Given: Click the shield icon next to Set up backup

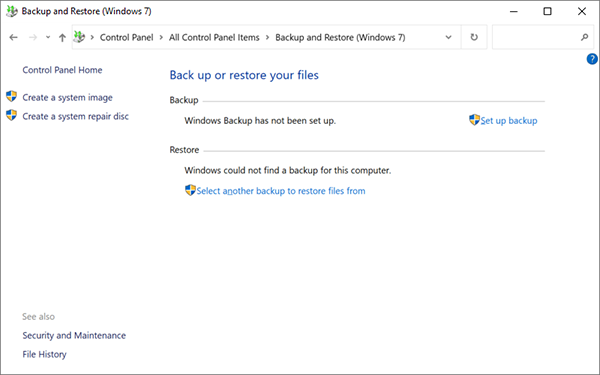Looking at the screenshot, I should 474,120.
